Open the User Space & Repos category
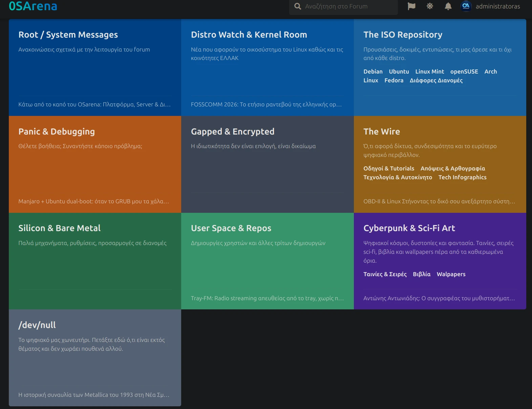 231,228
